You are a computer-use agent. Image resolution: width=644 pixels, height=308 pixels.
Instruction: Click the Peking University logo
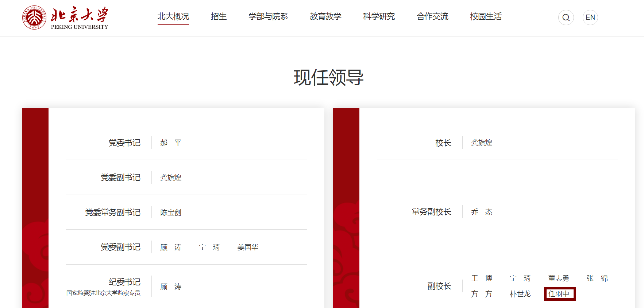65,17
